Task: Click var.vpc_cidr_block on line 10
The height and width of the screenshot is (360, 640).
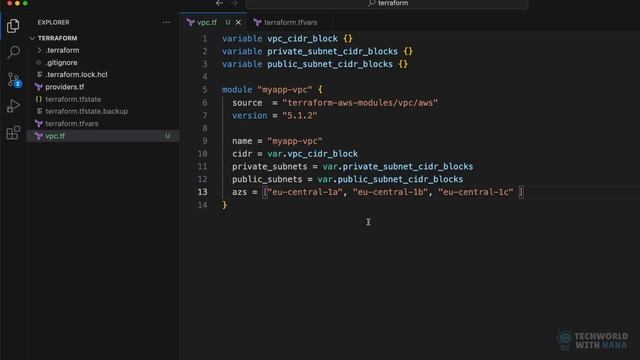Action: pyautogui.click(x=313, y=154)
